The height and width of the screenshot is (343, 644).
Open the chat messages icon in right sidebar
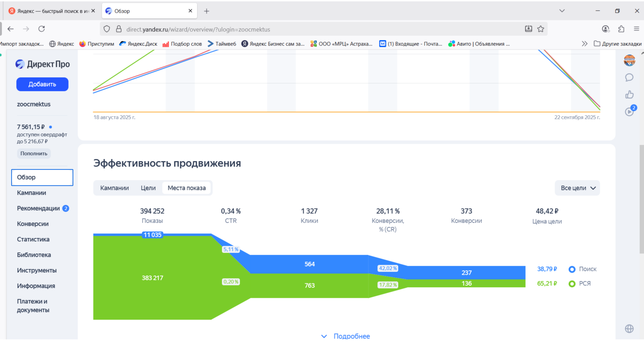(x=629, y=78)
